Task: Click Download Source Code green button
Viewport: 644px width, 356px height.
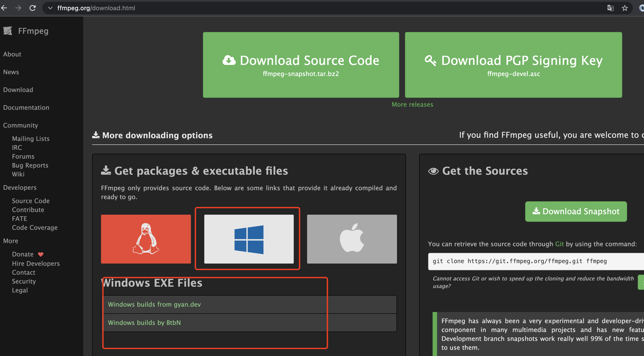Action: coord(301,65)
